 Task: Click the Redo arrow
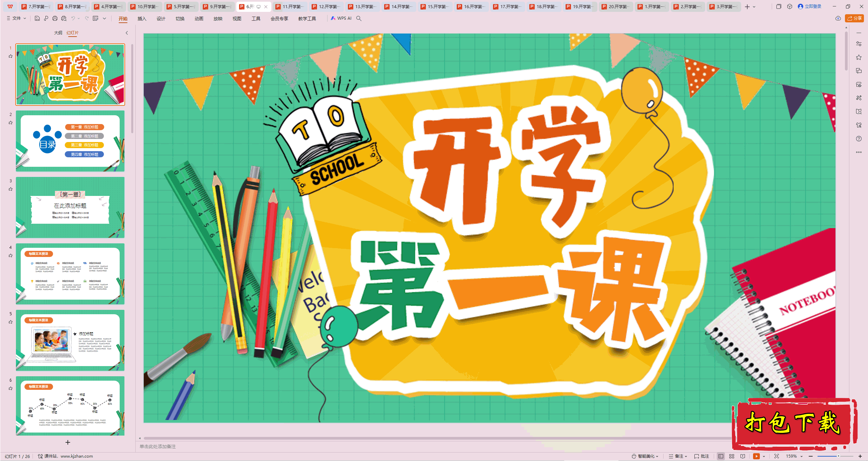click(87, 18)
